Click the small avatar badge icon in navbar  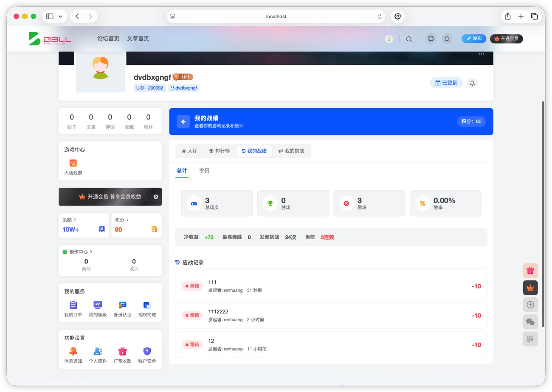389,39
